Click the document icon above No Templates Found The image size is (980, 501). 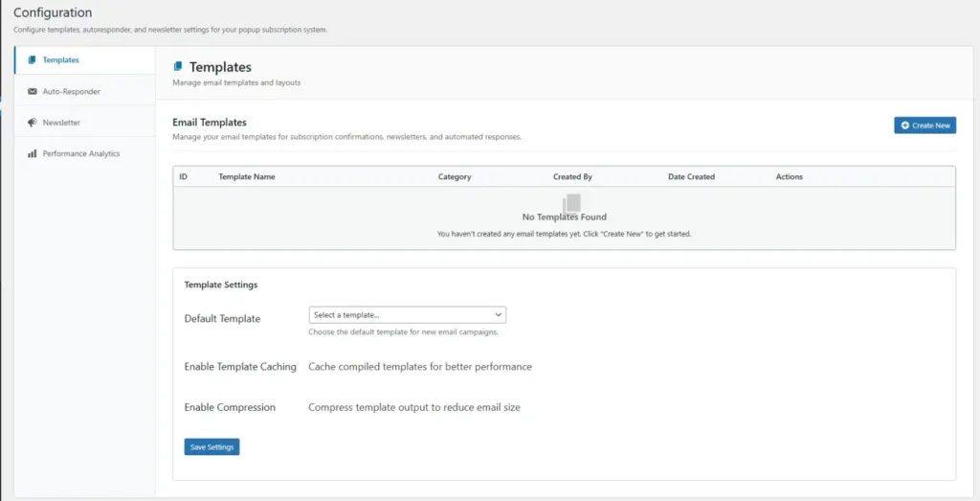tap(572, 203)
